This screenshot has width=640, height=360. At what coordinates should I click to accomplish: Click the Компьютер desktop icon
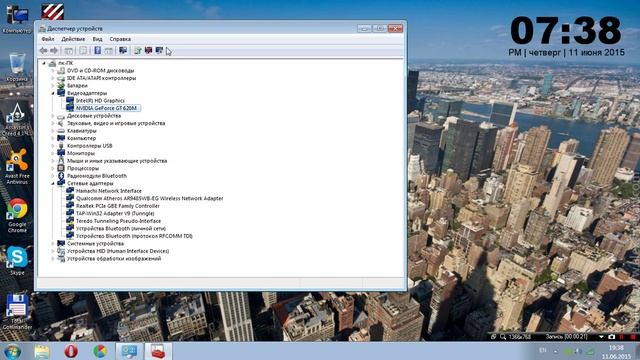click(x=17, y=19)
